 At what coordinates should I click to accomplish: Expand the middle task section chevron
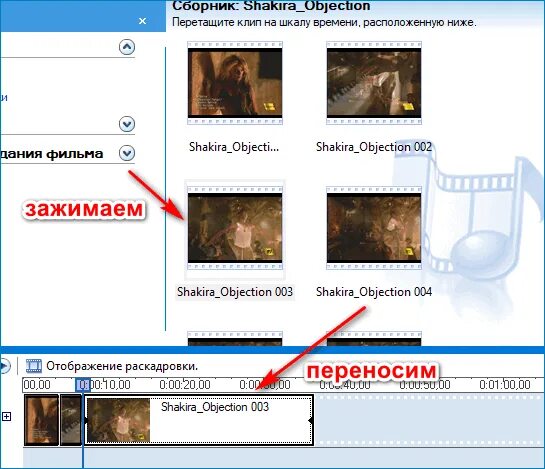127,124
